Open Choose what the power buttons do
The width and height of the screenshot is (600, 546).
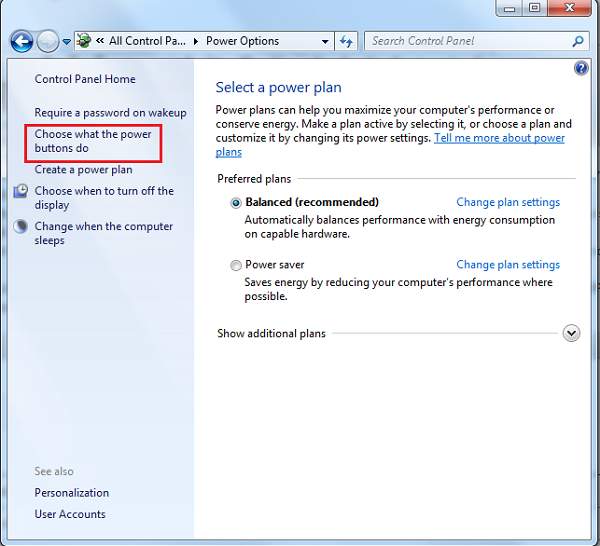[92, 141]
